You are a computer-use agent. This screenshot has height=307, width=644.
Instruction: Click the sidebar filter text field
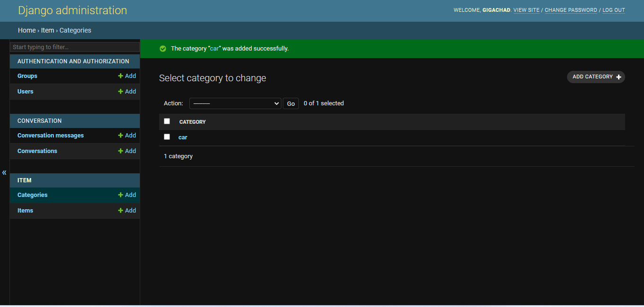point(74,47)
